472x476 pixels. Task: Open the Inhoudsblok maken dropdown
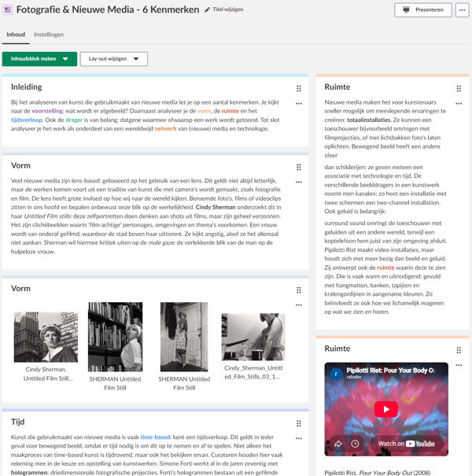(39, 59)
